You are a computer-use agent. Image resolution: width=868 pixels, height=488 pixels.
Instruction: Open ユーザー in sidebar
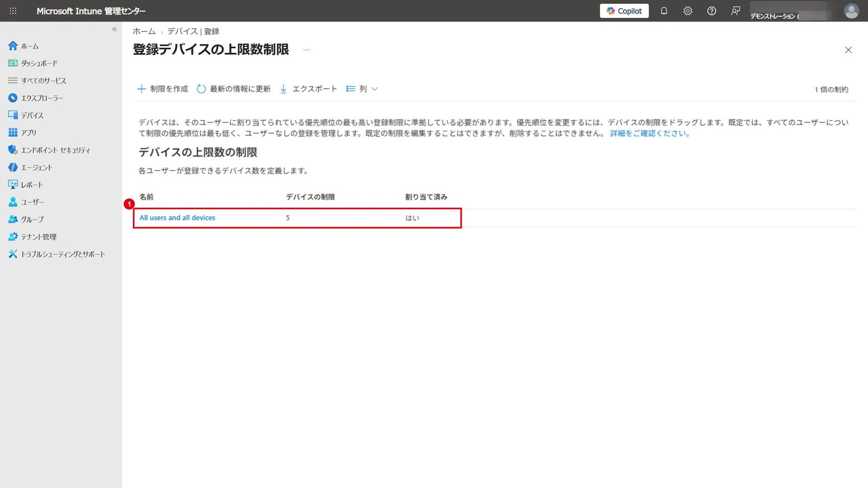click(x=27, y=202)
